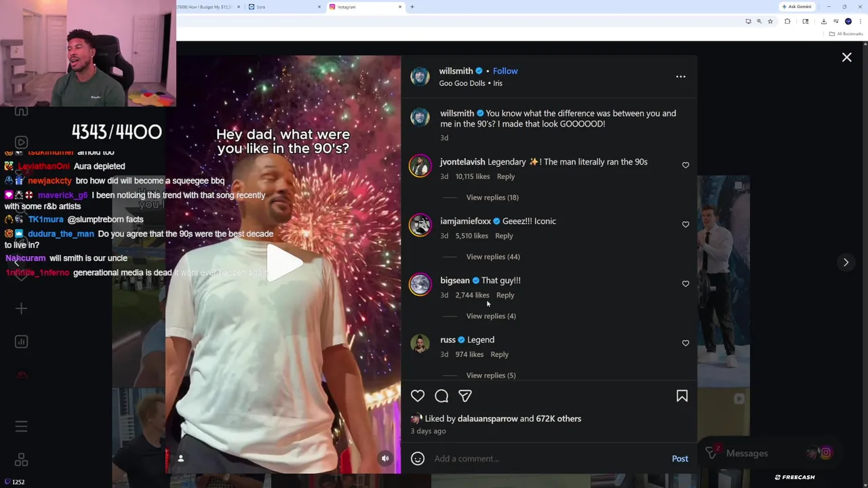View the 2,744 likes on bigsean's comment

click(472, 295)
